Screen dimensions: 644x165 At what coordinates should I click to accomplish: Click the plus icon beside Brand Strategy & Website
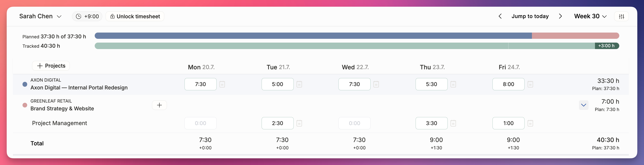[x=159, y=105]
